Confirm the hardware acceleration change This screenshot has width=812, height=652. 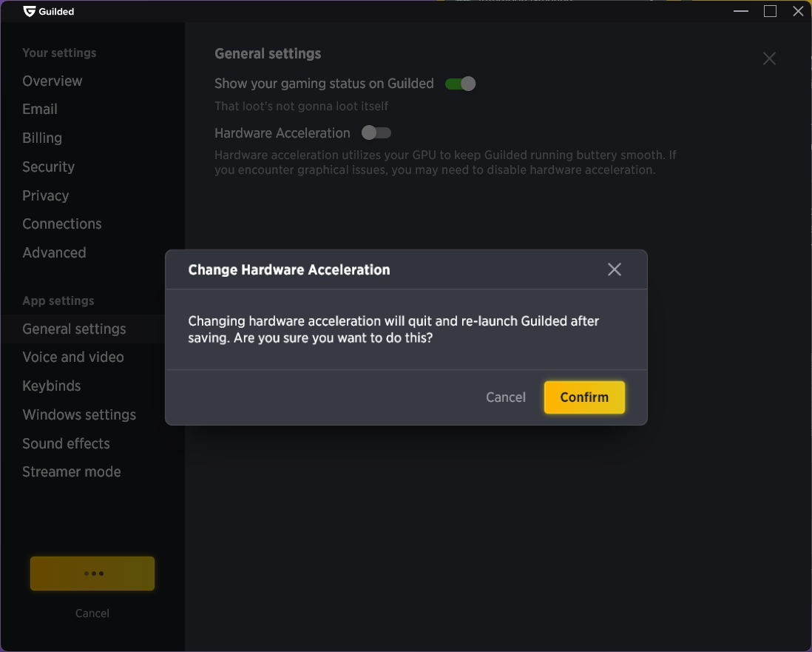click(x=584, y=397)
